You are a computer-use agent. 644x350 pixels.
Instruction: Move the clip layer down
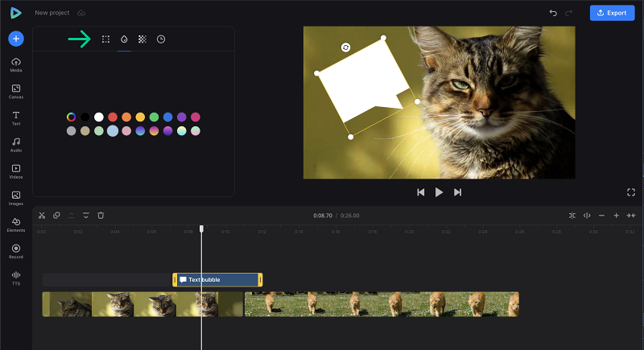coord(86,216)
